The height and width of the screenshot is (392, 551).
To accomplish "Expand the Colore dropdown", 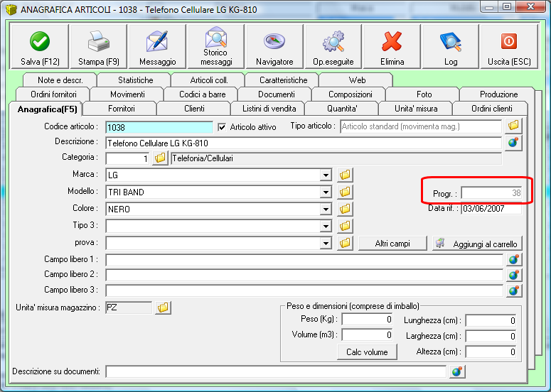I will point(326,209).
